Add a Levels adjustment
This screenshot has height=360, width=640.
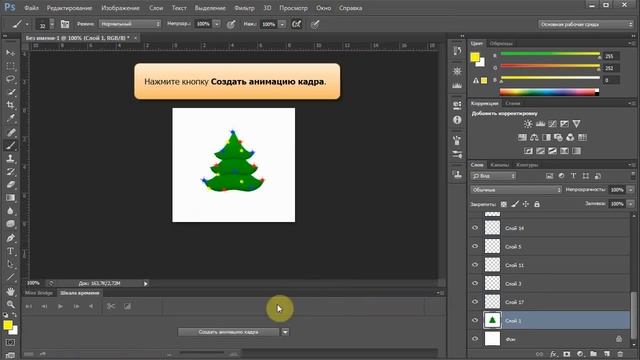tap(540, 124)
